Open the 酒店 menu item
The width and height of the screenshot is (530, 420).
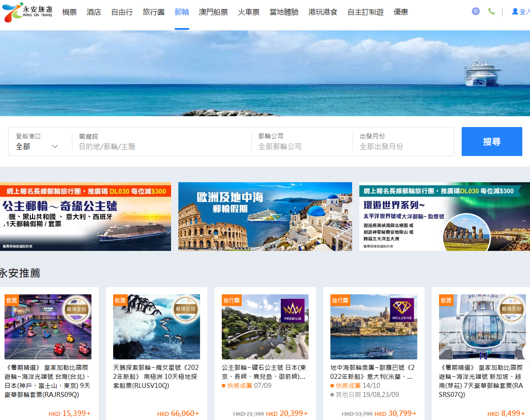[x=94, y=12]
